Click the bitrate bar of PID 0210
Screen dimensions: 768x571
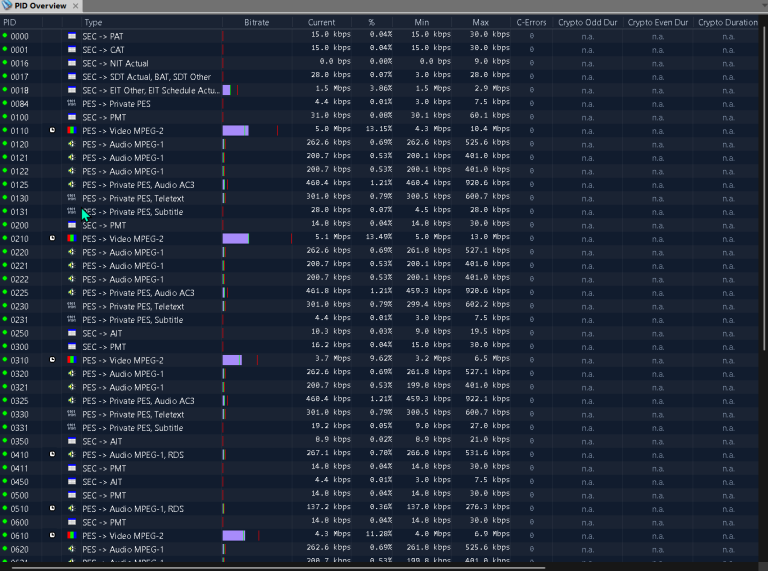coord(236,238)
